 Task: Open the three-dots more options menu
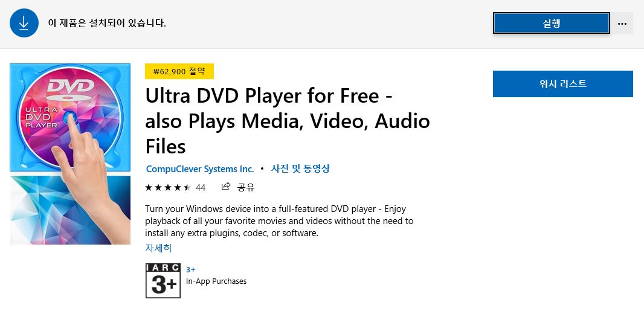(622, 24)
